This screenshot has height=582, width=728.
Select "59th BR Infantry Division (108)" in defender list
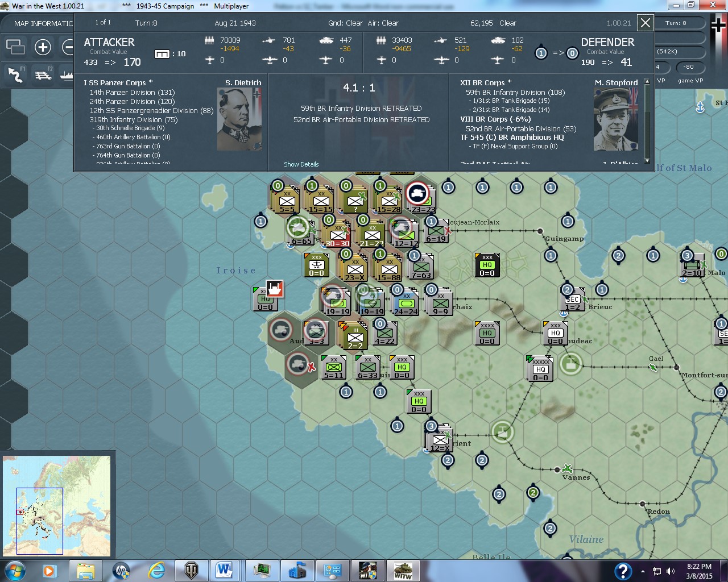click(515, 92)
